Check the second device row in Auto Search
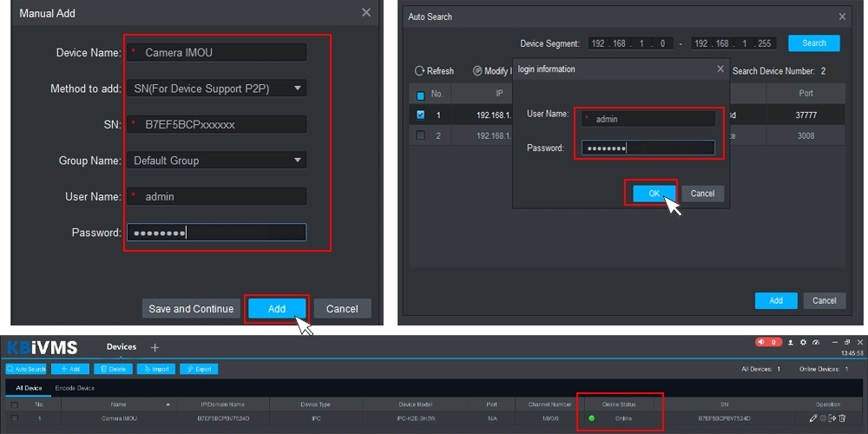The width and height of the screenshot is (868, 434). point(421,135)
